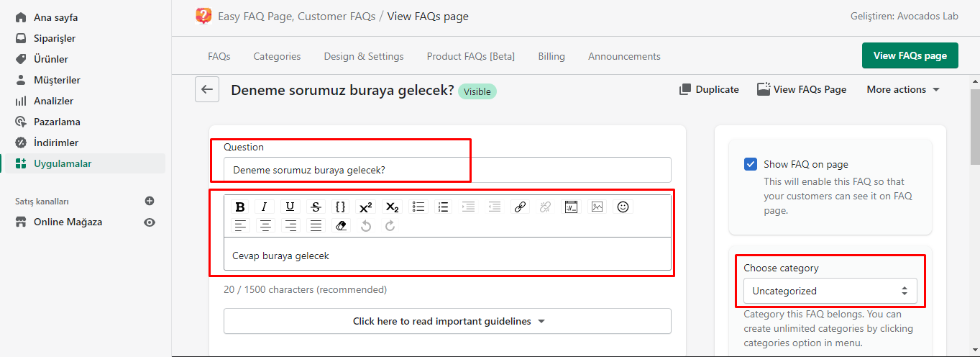This screenshot has height=357, width=980.
Task: Align text right
Action: [x=290, y=226]
